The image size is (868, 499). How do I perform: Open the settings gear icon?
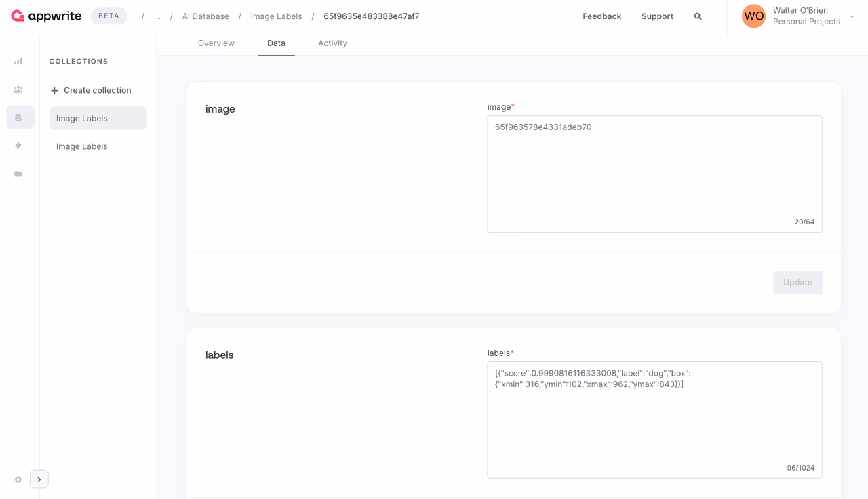18,479
